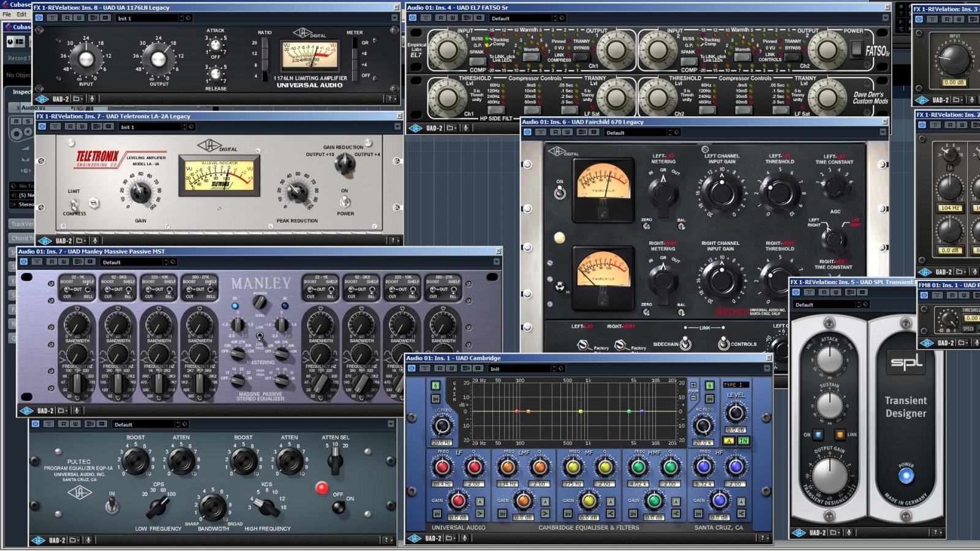Click the preset stepper arrows on the 1176LN
Viewport: 980px width, 551px height.
tap(181, 18)
